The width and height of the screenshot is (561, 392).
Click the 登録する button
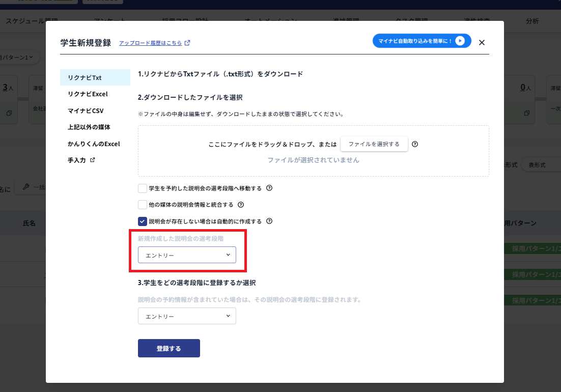click(x=169, y=348)
